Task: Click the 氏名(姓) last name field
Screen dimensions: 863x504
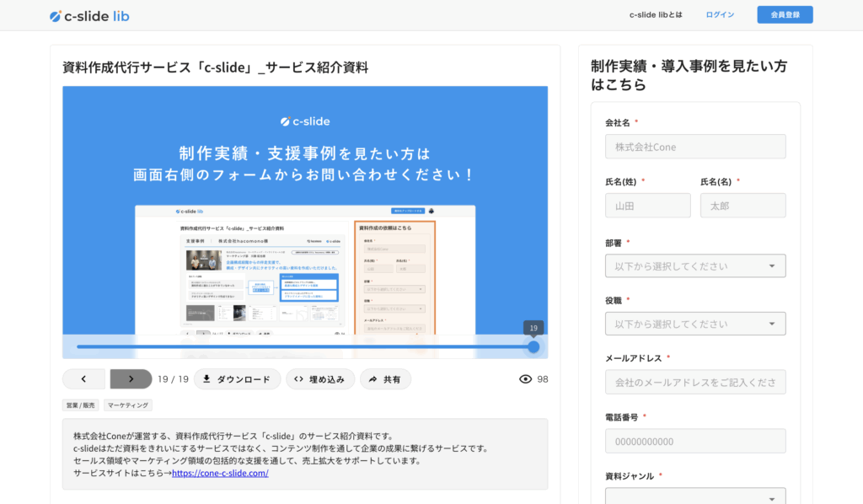Action: pos(647,206)
